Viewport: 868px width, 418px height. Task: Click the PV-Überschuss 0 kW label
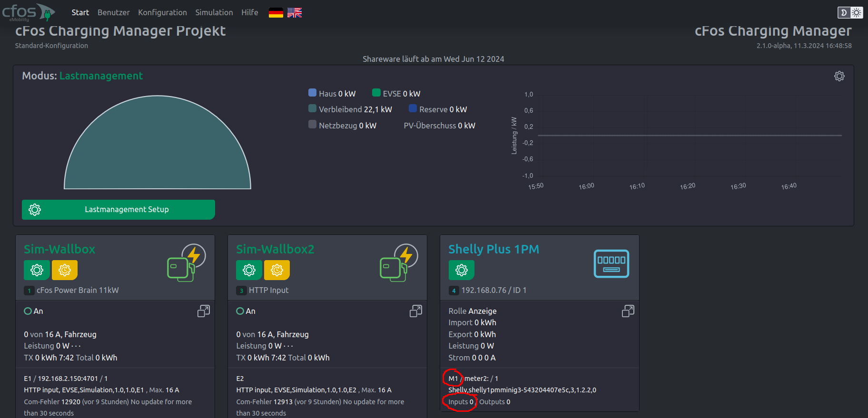point(439,126)
